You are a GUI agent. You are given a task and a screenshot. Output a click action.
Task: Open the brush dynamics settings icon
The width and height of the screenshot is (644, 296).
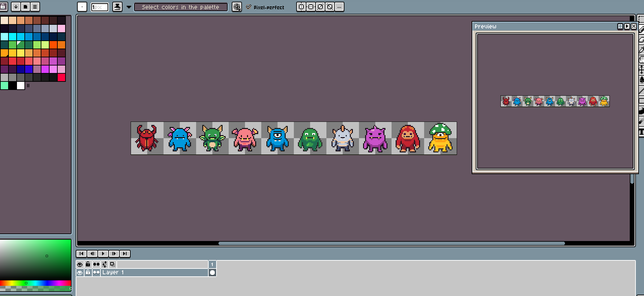237,7
